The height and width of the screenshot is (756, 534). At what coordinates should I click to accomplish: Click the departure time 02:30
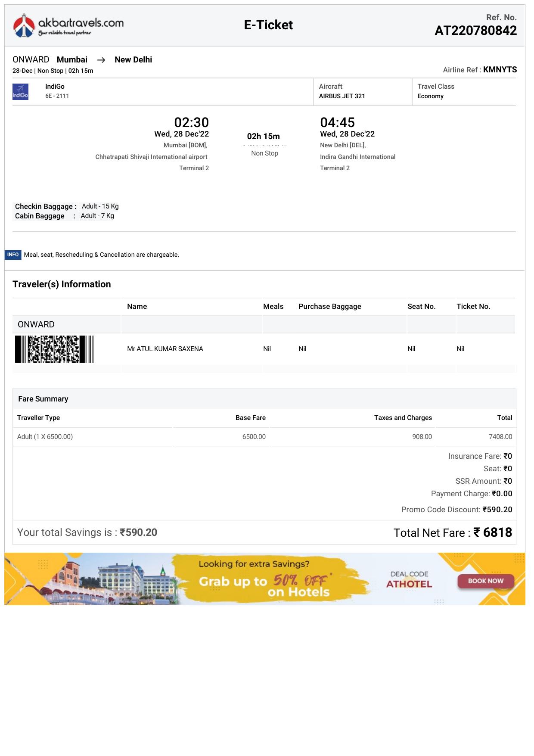point(191,122)
